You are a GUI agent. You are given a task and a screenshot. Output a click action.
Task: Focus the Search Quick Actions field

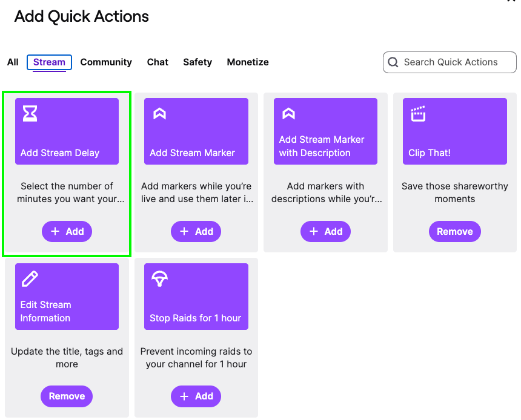pyautogui.click(x=456, y=62)
